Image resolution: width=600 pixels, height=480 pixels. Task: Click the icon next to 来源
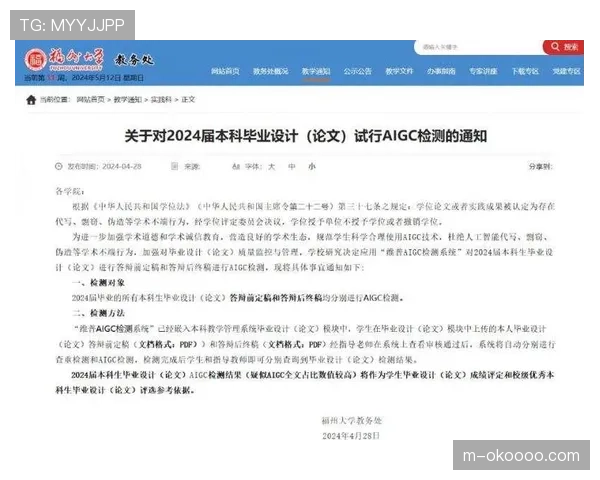pos(174,166)
